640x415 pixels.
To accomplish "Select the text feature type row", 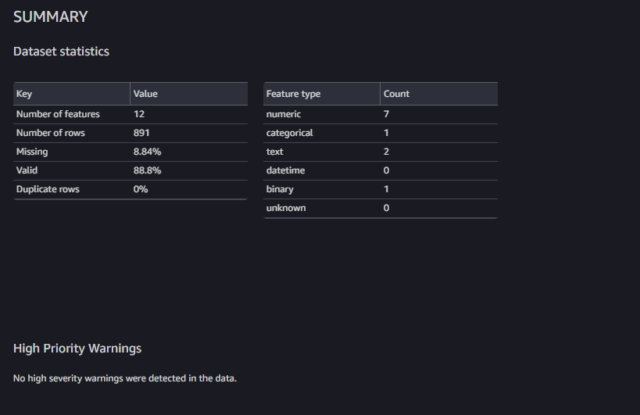I will [380, 152].
